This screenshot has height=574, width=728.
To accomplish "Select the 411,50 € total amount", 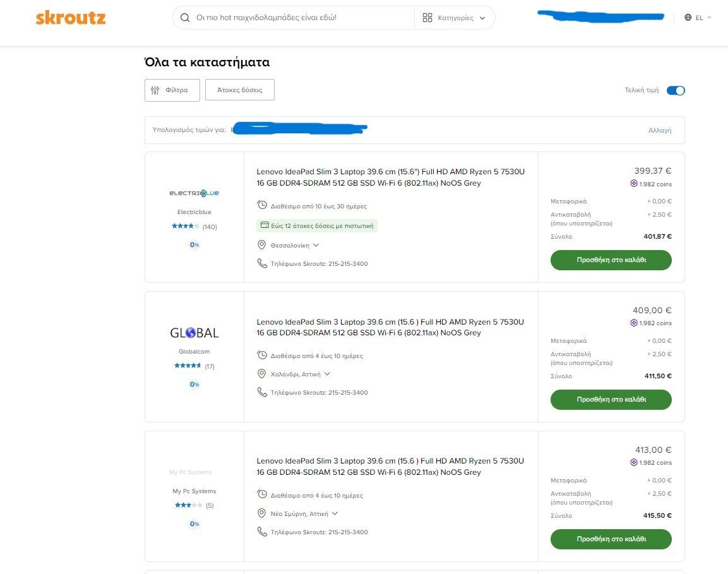I will pyautogui.click(x=658, y=376).
